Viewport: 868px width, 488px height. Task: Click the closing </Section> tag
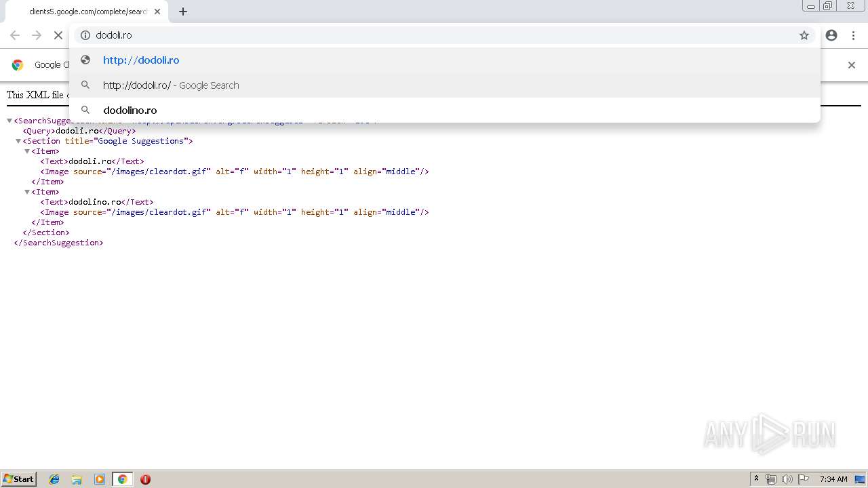coord(46,232)
